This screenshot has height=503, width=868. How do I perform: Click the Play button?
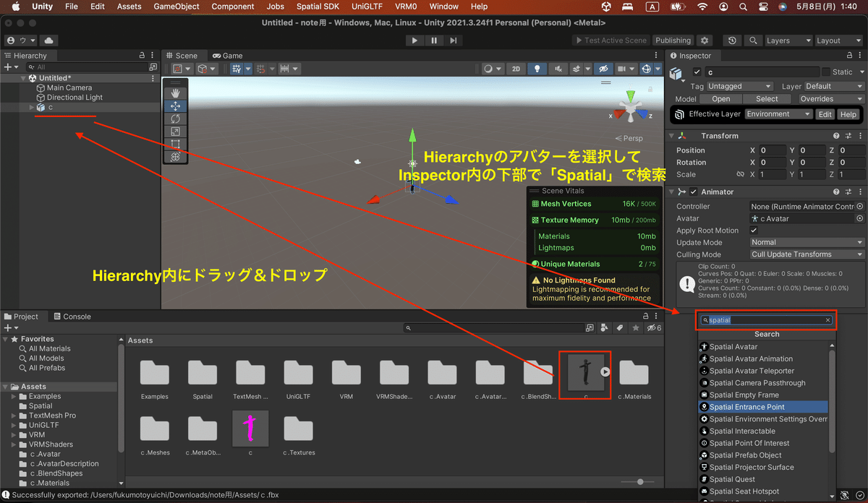coord(414,40)
